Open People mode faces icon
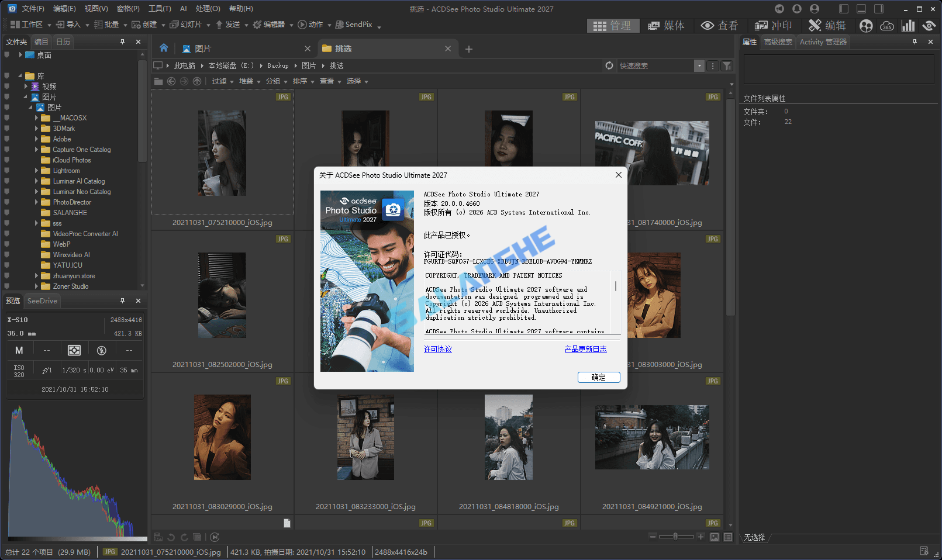Image resolution: width=942 pixels, height=560 pixels. click(x=867, y=26)
